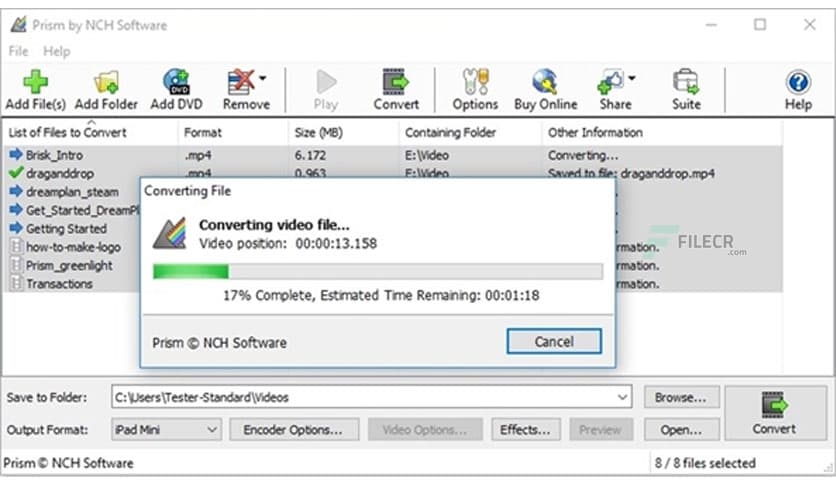Image resolution: width=836 pixels, height=484 pixels.
Task: Click 'Saved to file: draganddrop.mp4' text
Action: (x=631, y=173)
